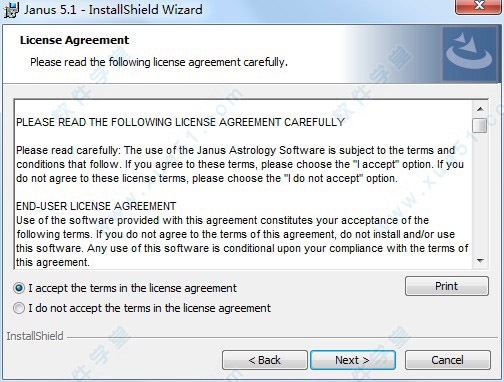504x382 pixels.
Task: Proceed using the "Next >" button
Action: pos(353,360)
